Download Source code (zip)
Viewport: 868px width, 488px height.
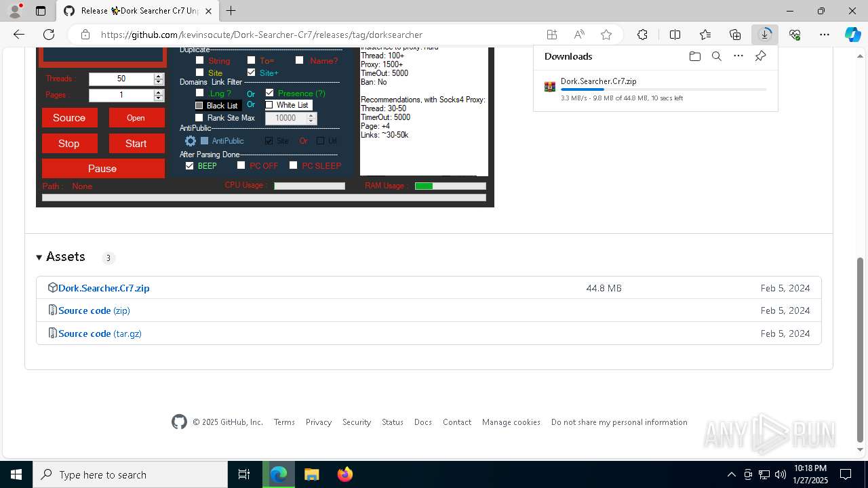pos(94,310)
